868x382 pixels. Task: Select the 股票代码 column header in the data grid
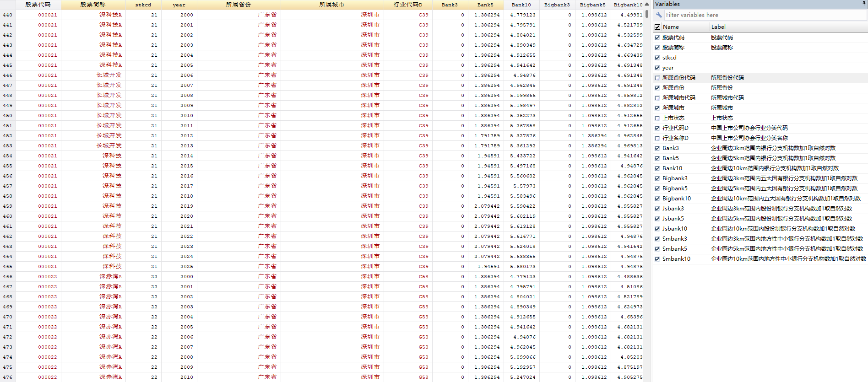(x=38, y=5)
